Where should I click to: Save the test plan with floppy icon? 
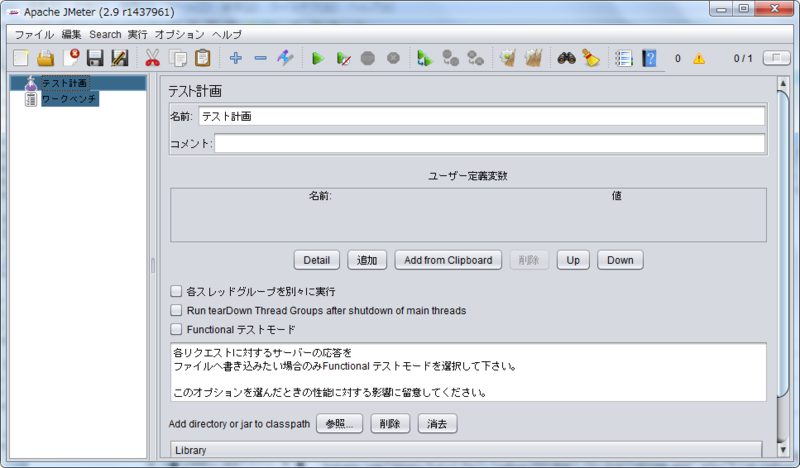95,58
